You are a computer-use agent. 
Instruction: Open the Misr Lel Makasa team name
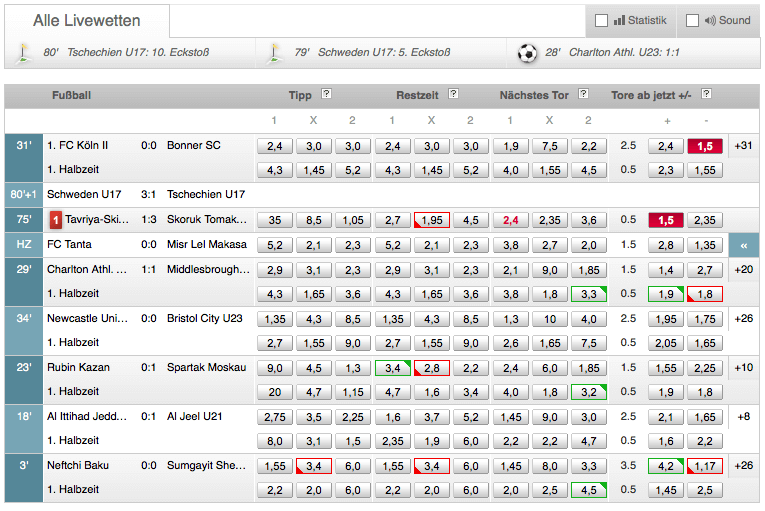click(207, 245)
